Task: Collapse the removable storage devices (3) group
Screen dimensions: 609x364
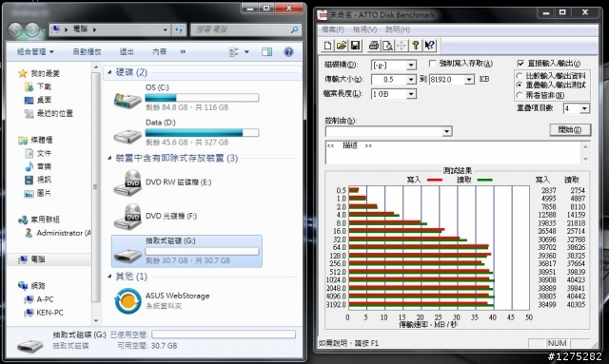Action: tap(109, 158)
